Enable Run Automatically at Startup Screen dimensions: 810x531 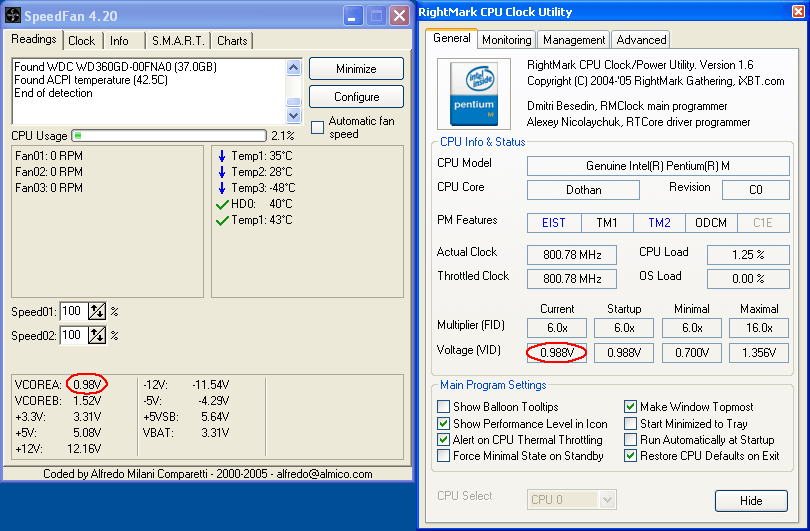630,440
